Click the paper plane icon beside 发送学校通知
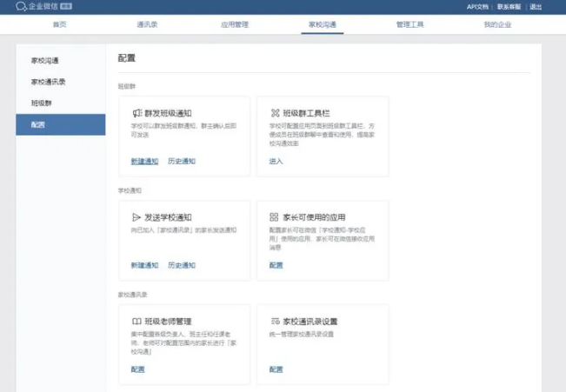 point(137,217)
